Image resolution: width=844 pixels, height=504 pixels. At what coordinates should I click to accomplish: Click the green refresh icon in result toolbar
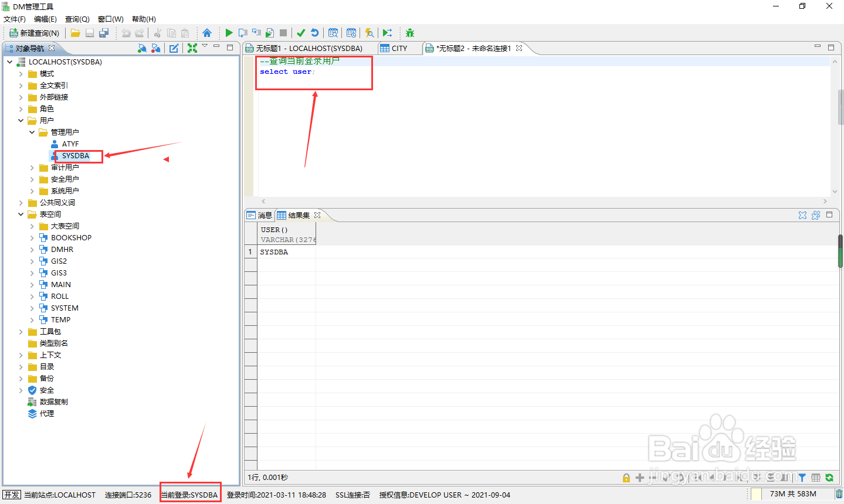pos(829,478)
